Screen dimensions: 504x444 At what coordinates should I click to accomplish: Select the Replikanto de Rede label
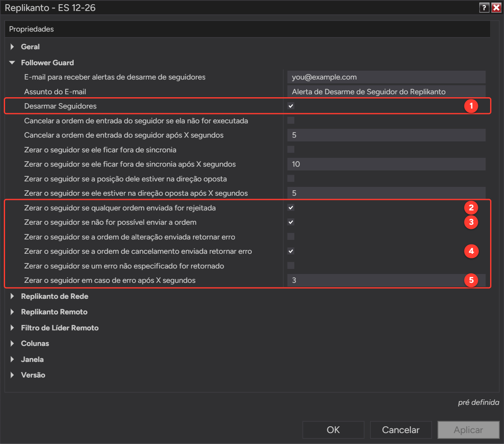pos(55,296)
